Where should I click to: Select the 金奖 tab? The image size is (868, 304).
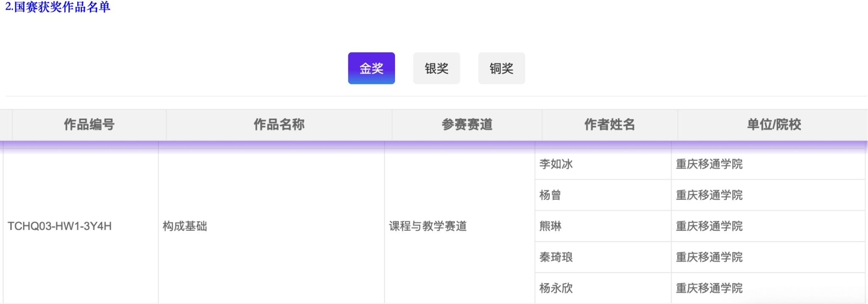pos(371,68)
